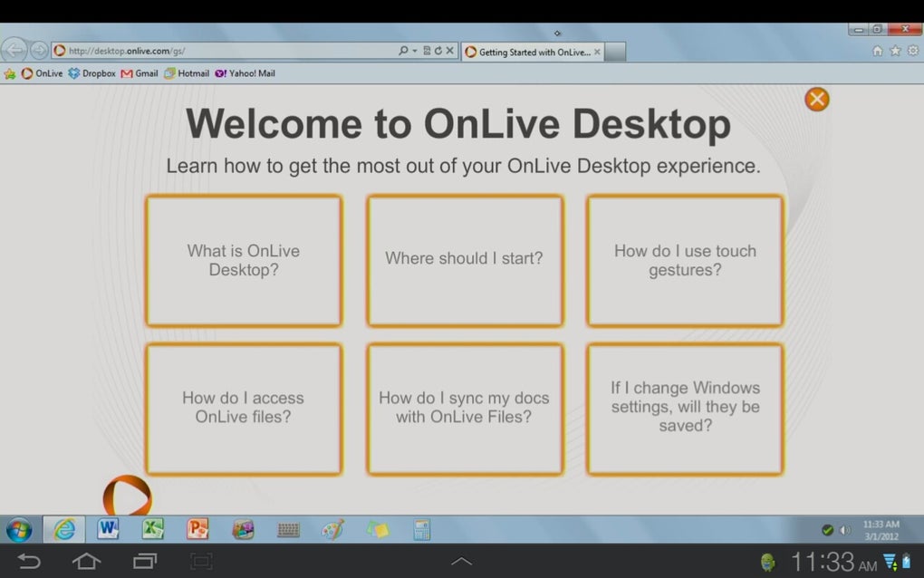
Task: Click the compatibility view icon
Action: click(427, 51)
